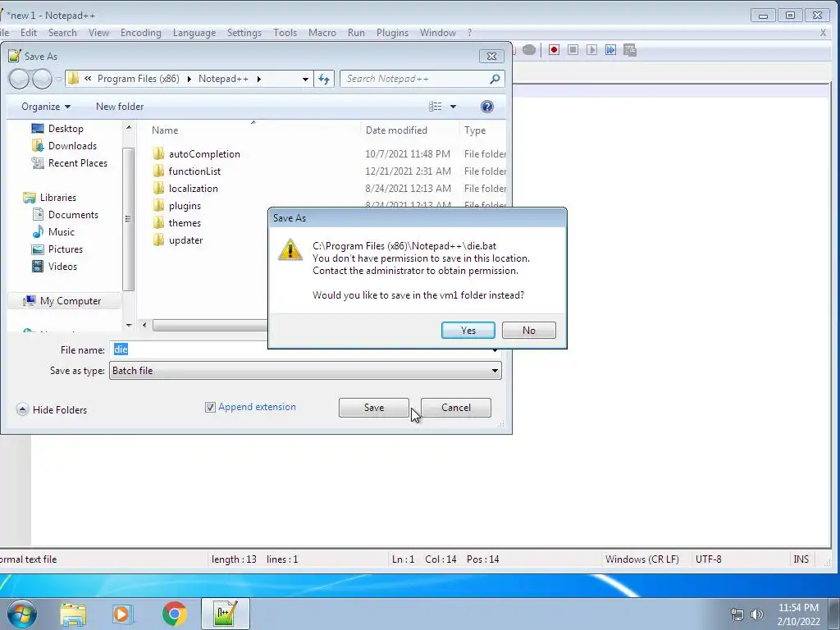Click save recorded macro icon
The width and height of the screenshot is (840, 630).
pos(630,50)
